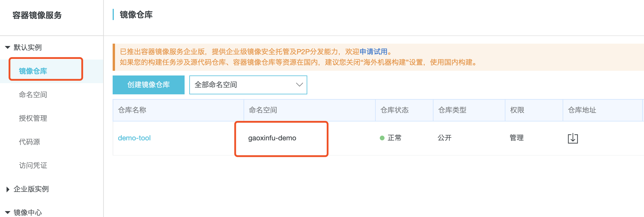
Task: Click the 镜像仓库 page title
Action: click(135, 14)
